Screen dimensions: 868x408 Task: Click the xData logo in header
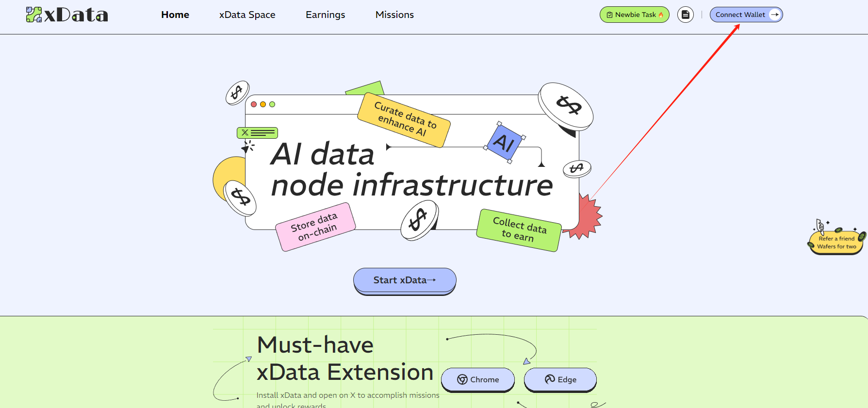click(67, 15)
